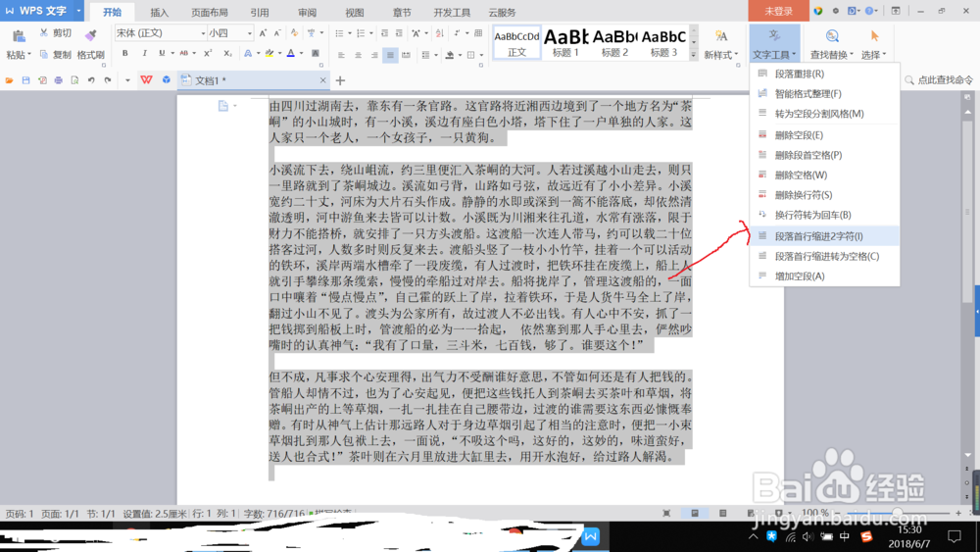The image size is (980, 552).
Task: Choose 增加空段(A) menu item
Action: [x=824, y=276]
